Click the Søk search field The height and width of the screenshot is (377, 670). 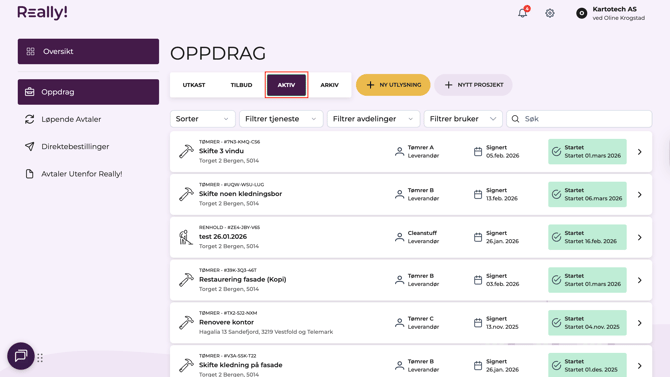tap(579, 119)
